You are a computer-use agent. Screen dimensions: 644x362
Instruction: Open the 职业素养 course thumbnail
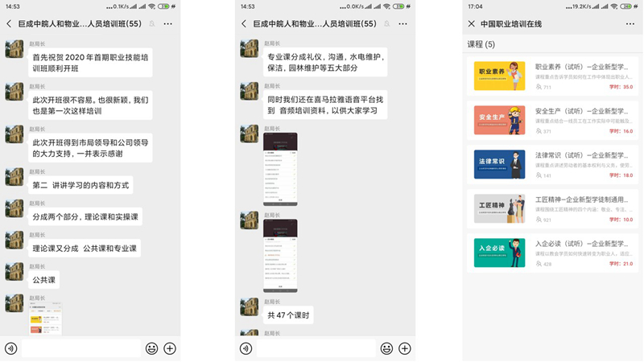pos(499,76)
